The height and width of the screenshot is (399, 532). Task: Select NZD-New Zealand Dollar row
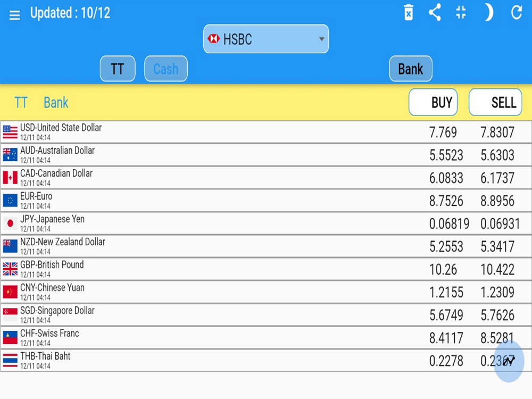pyautogui.click(x=266, y=246)
